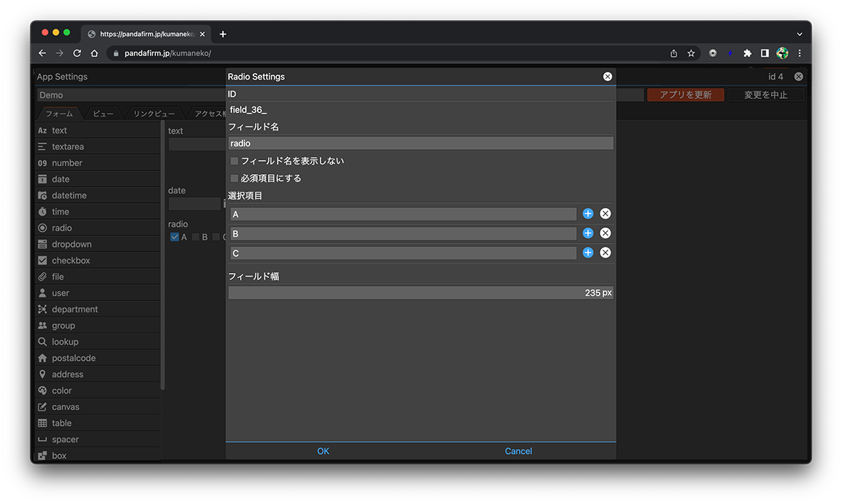Choose the lookup field magnifier icon
The width and height of the screenshot is (842, 504).
click(43, 342)
